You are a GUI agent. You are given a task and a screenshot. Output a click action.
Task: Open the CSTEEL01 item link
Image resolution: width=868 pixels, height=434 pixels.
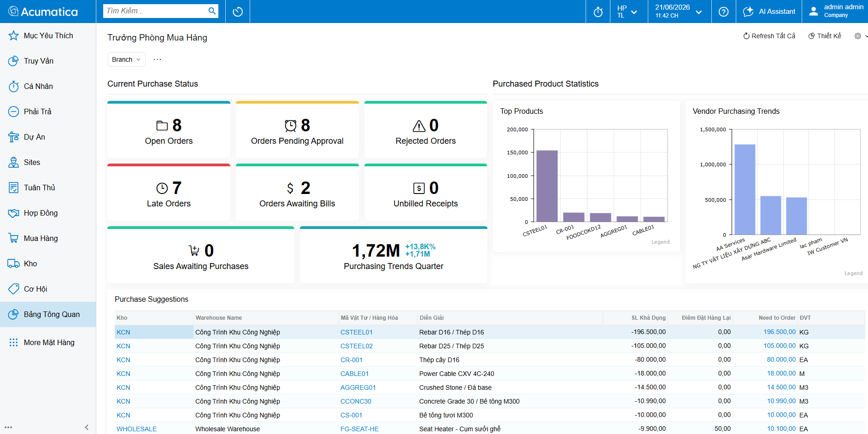pyautogui.click(x=356, y=332)
